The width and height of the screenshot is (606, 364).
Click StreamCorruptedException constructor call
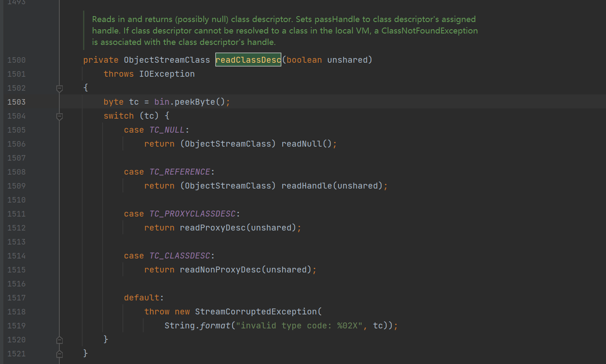258,311
